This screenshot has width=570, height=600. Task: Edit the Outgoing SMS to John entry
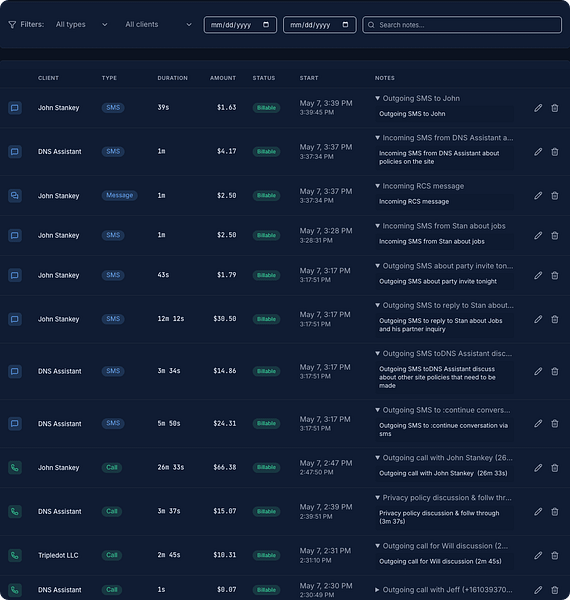[538, 108]
